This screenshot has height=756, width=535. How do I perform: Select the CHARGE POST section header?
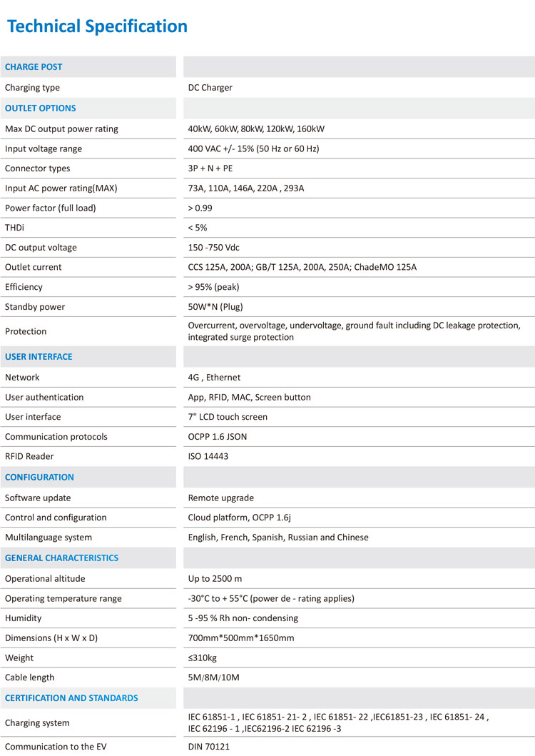click(34, 67)
